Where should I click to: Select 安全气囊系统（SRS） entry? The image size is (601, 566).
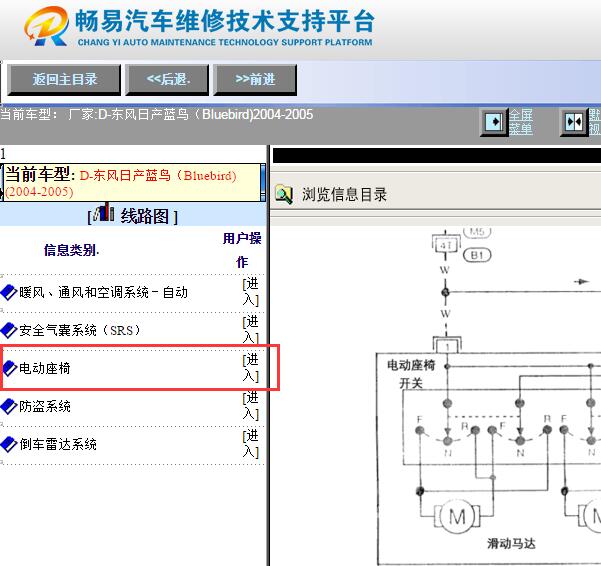point(79,330)
